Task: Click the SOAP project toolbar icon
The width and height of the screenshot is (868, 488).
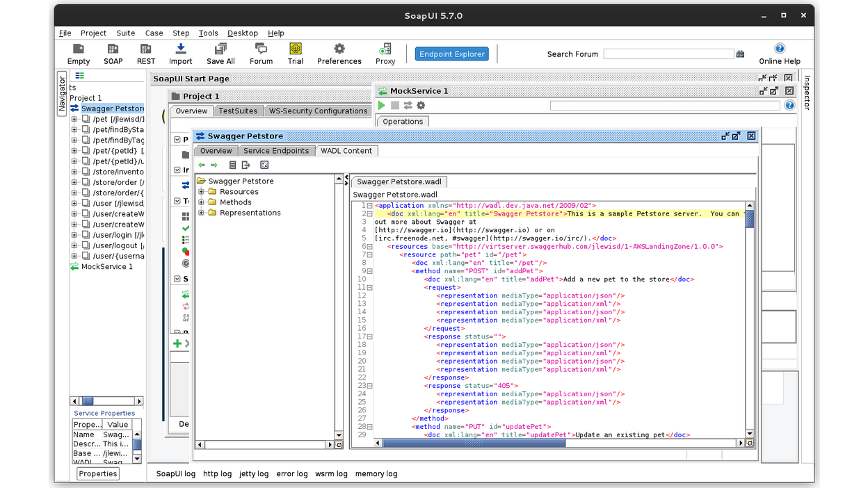Action: click(113, 54)
